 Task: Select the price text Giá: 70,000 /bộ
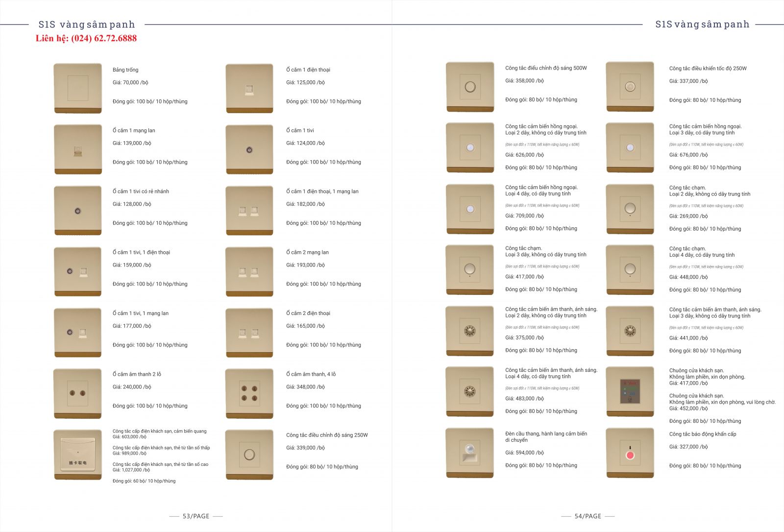(x=130, y=82)
